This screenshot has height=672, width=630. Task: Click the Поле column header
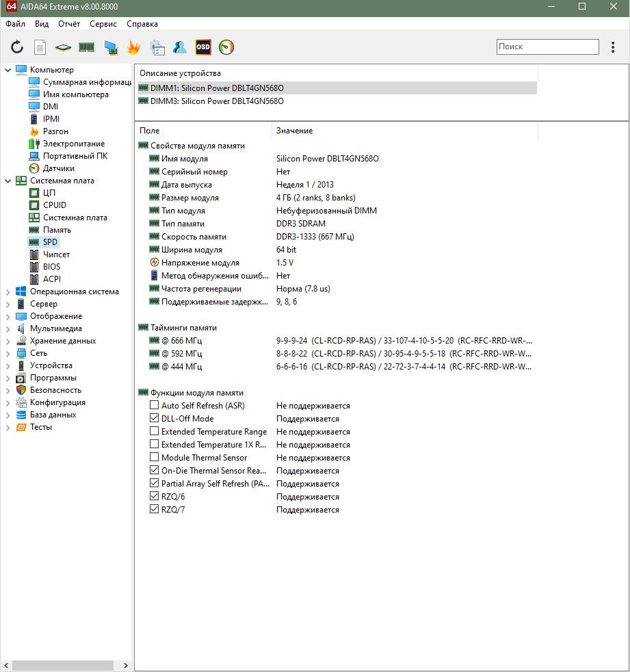click(203, 131)
